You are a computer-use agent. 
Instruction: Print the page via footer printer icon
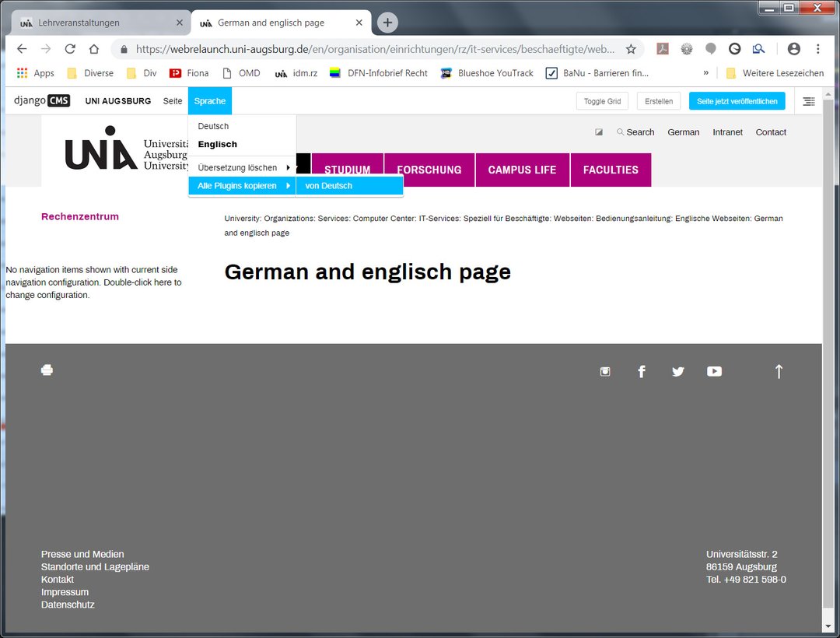[x=47, y=370]
